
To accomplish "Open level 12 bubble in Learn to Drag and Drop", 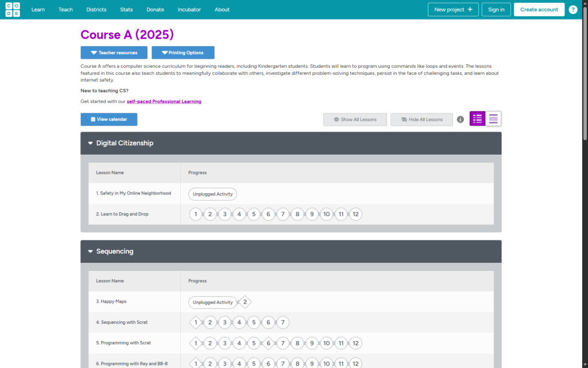I will coord(355,214).
